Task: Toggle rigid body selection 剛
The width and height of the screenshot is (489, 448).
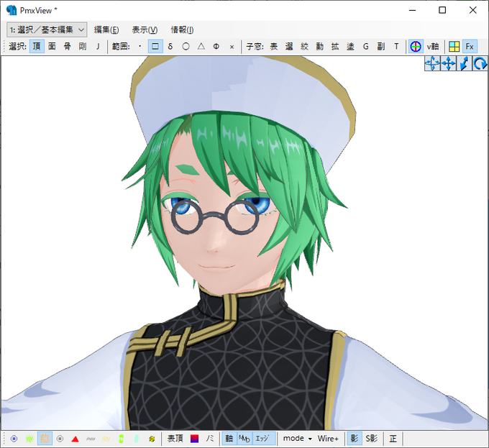Action: [83, 47]
